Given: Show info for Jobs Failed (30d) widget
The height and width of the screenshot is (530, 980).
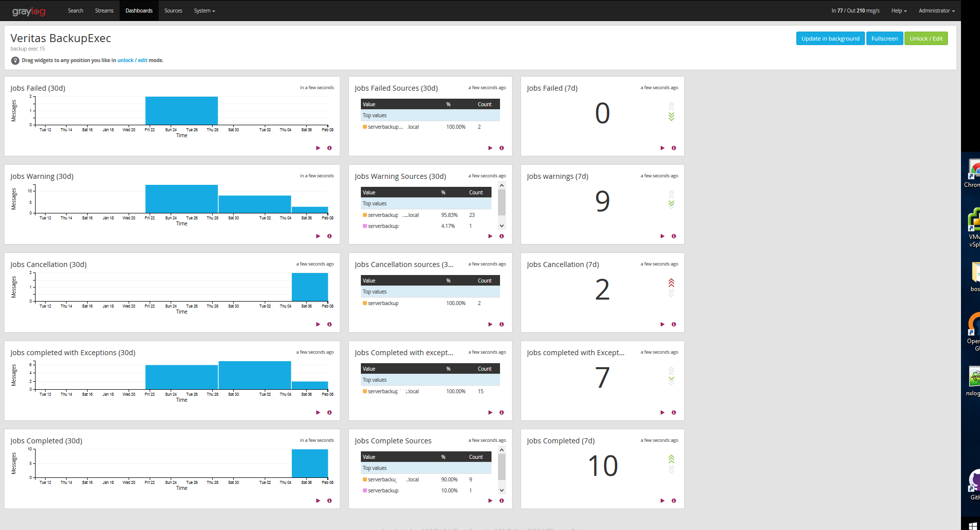Looking at the screenshot, I should [x=329, y=148].
